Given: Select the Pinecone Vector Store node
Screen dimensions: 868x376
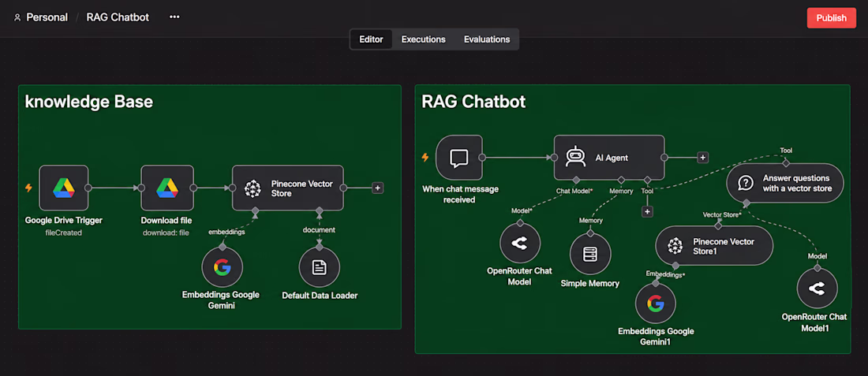Looking at the screenshot, I should (288, 188).
